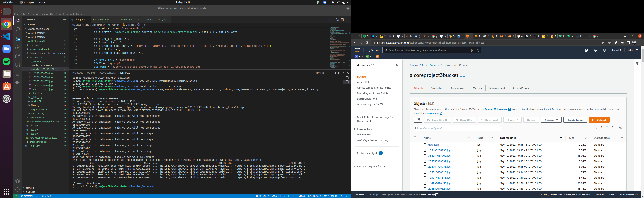Click the Upload button

[599, 120]
